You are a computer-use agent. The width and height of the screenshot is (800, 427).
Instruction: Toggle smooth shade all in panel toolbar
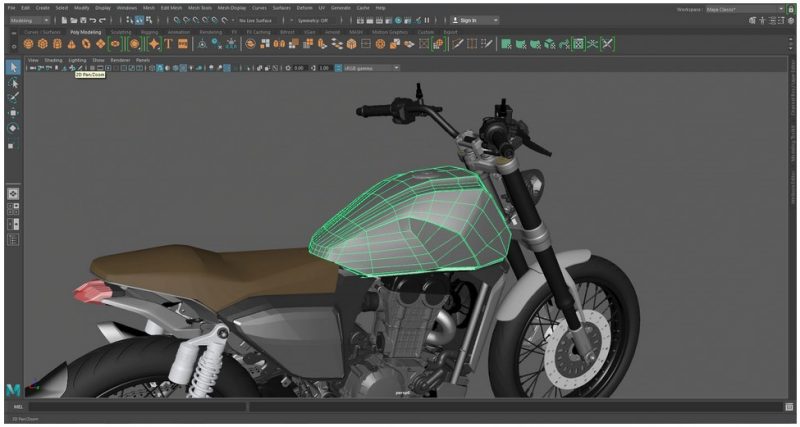click(x=160, y=68)
